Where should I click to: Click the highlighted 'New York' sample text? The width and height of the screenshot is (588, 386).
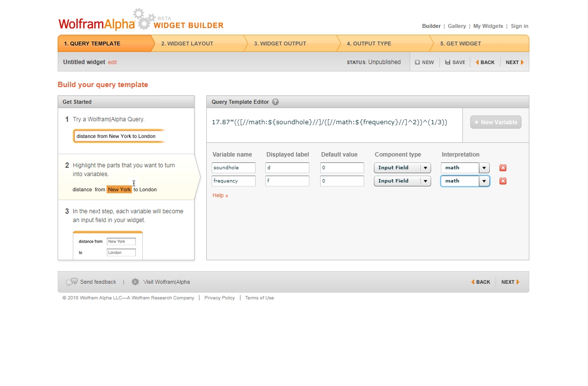pyautogui.click(x=119, y=189)
